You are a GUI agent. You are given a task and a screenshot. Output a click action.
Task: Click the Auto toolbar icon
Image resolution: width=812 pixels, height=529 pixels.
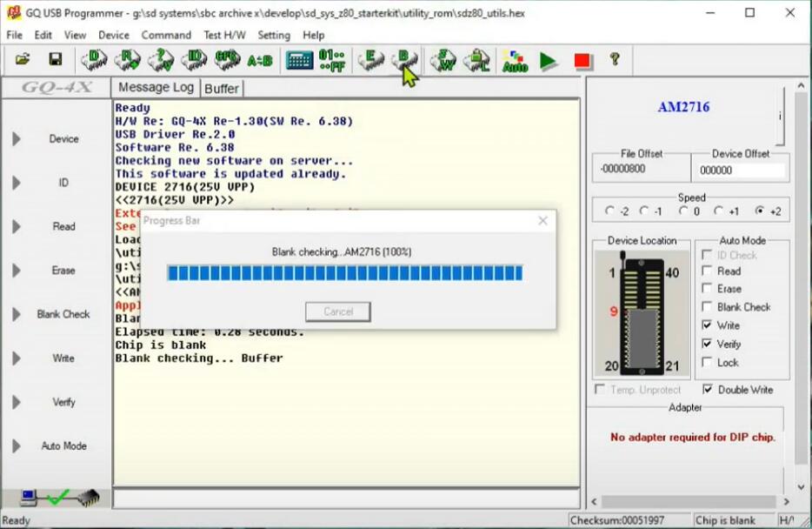pyautogui.click(x=515, y=61)
